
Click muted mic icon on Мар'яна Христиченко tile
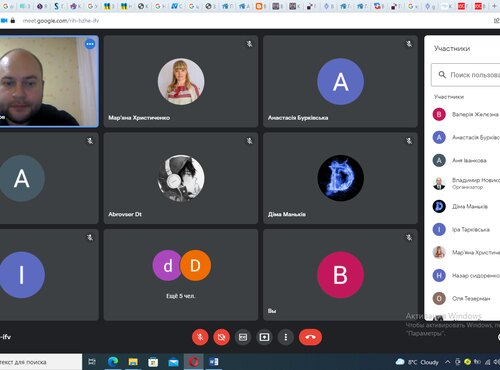coord(249,44)
